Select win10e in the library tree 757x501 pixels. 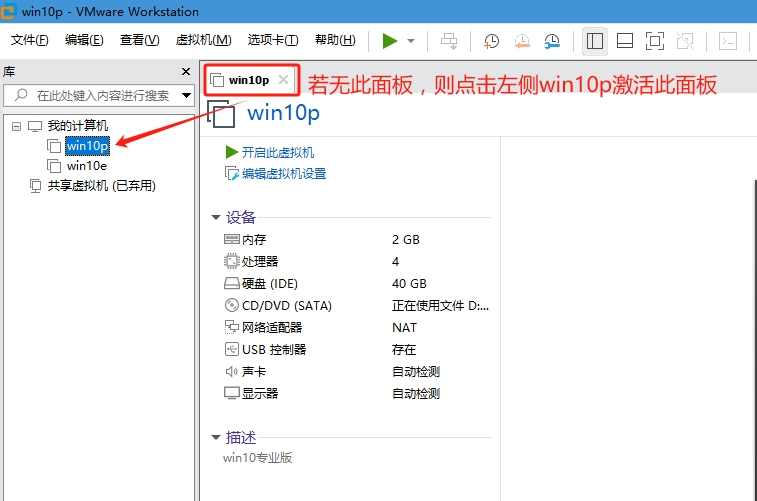[87, 166]
